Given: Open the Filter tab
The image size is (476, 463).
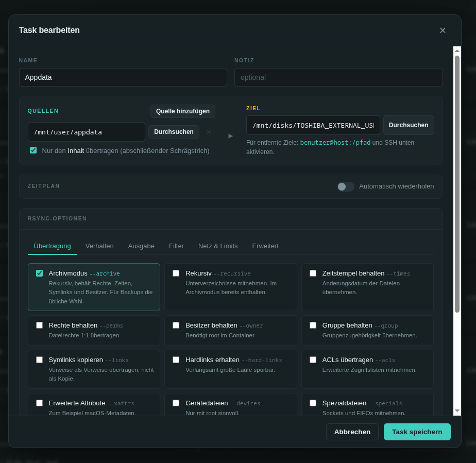Looking at the screenshot, I should tap(176, 246).
